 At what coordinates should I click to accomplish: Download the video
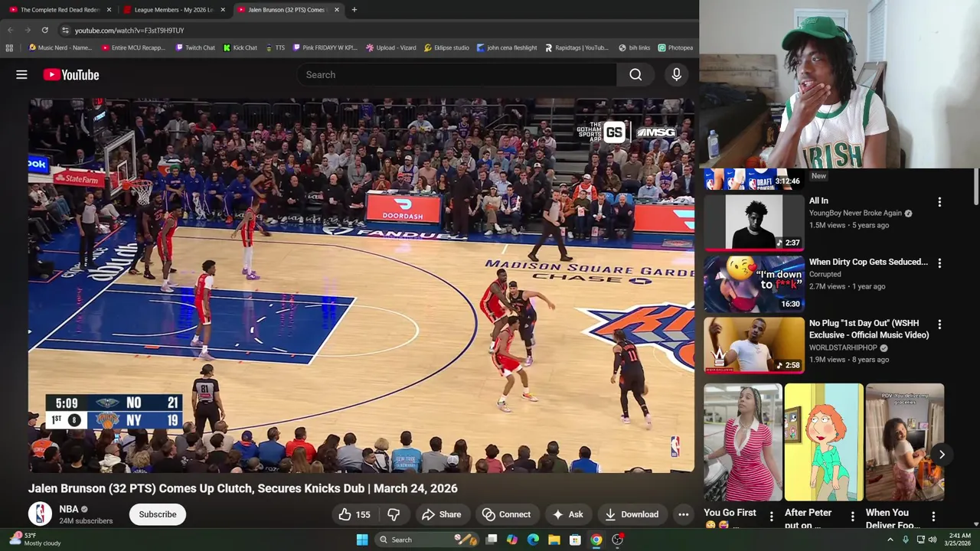click(632, 514)
